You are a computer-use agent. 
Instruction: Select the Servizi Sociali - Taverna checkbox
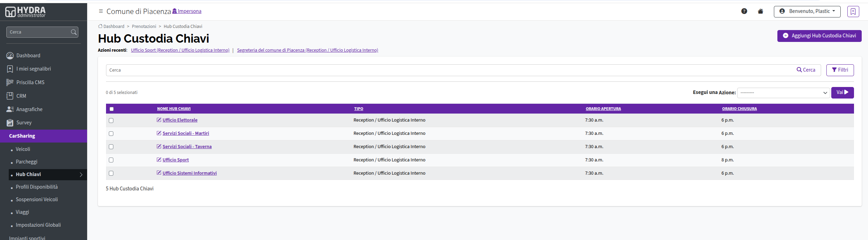click(111, 147)
